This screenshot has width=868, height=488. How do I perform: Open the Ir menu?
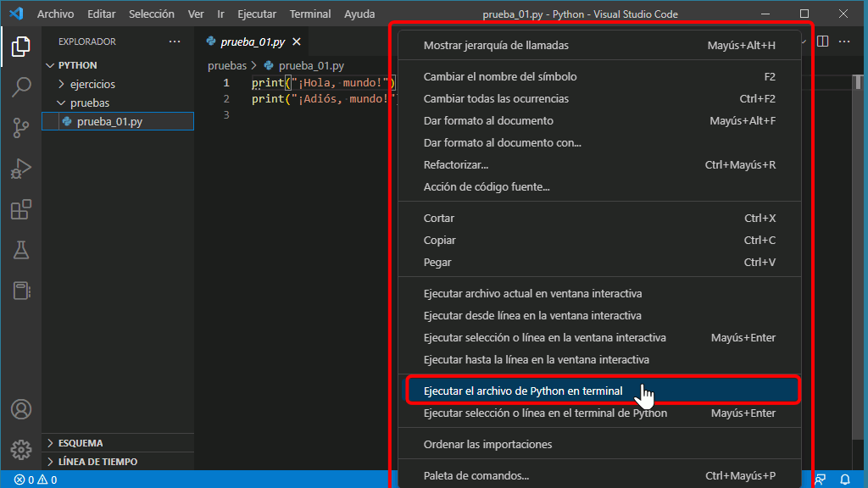(x=221, y=14)
